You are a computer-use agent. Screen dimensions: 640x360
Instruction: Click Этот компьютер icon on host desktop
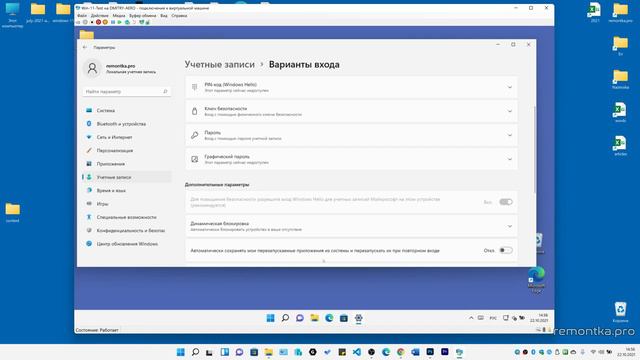[12, 16]
